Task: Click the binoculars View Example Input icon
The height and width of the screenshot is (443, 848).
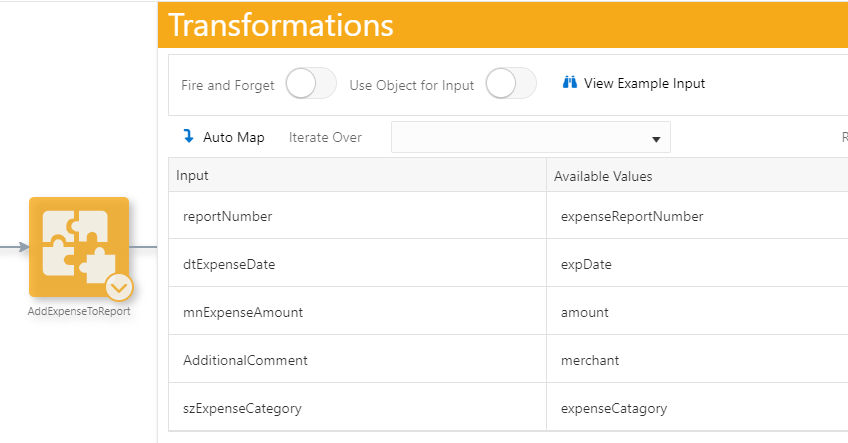Action: click(570, 84)
